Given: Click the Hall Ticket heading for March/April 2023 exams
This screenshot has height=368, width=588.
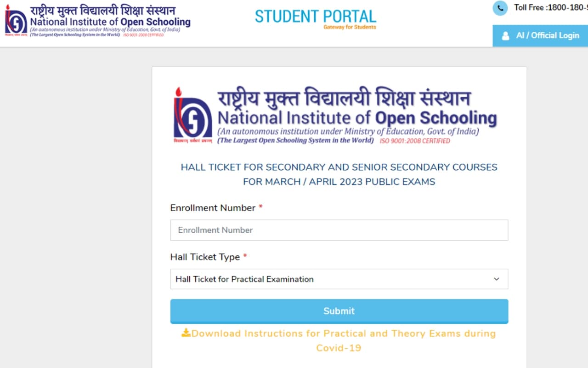Looking at the screenshot, I should (339, 174).
